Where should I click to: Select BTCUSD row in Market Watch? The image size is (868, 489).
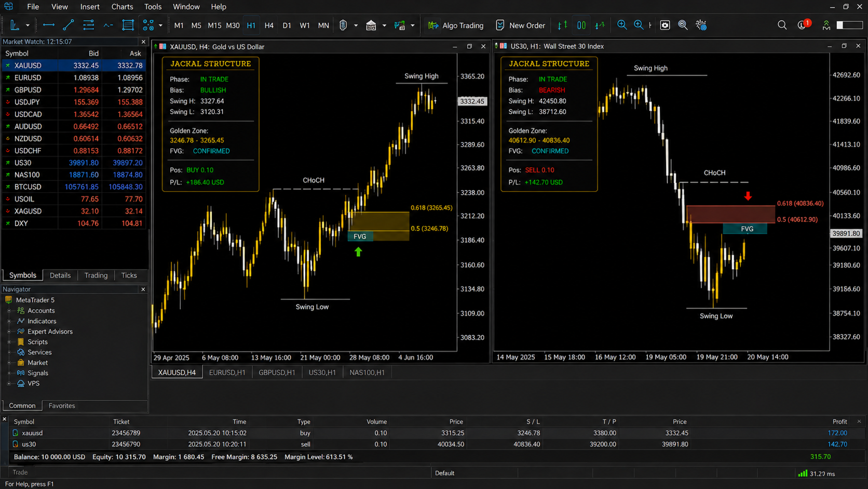(74, 187)
